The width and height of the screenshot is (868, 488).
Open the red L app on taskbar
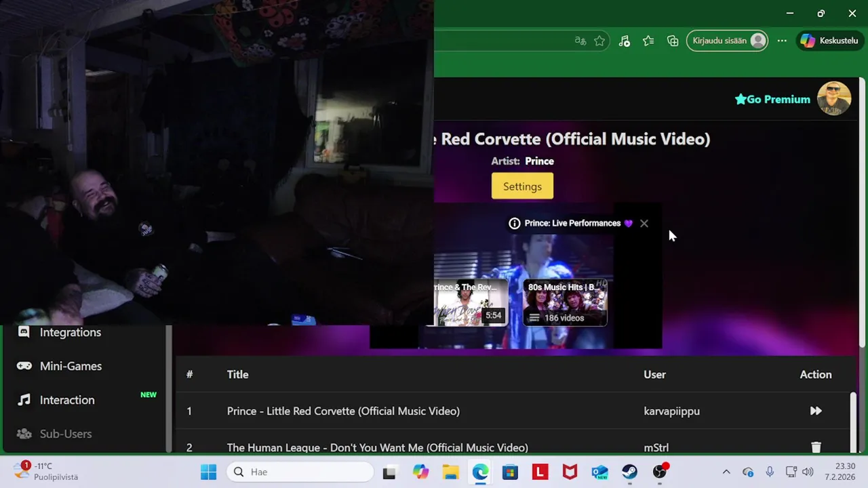(x=540, y=472)
